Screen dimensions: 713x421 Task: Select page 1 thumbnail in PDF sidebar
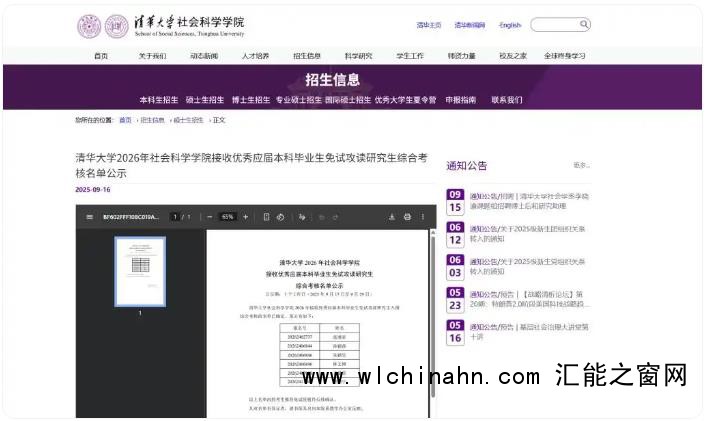(140, 272)
